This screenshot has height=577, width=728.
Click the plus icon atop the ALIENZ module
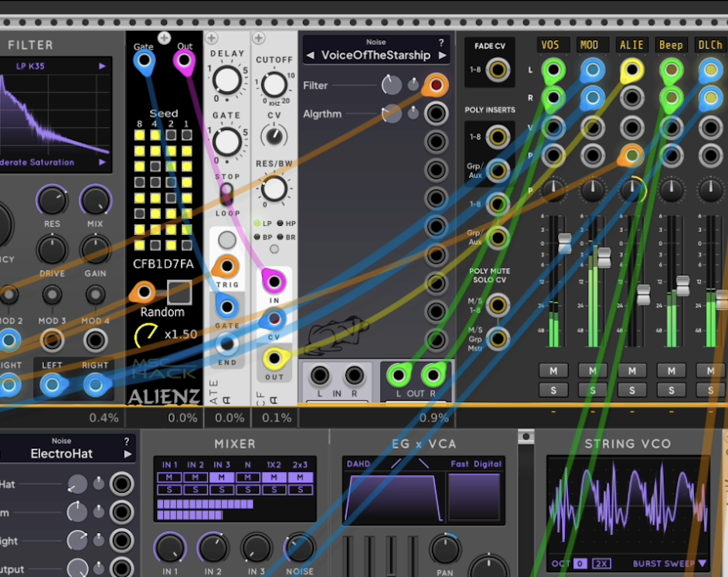coord(164,38)
